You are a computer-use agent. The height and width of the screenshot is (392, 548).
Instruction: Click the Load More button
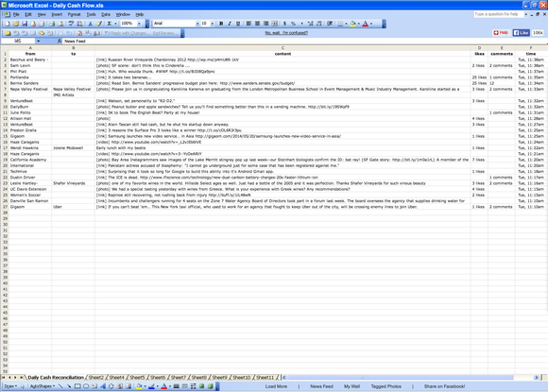(x=276, y=386)
